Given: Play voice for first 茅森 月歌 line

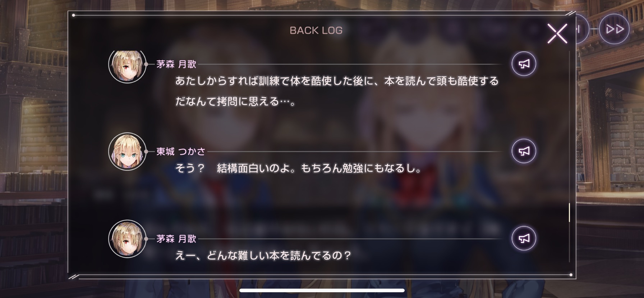Looking at the screenshot, I should click(524, 64).
